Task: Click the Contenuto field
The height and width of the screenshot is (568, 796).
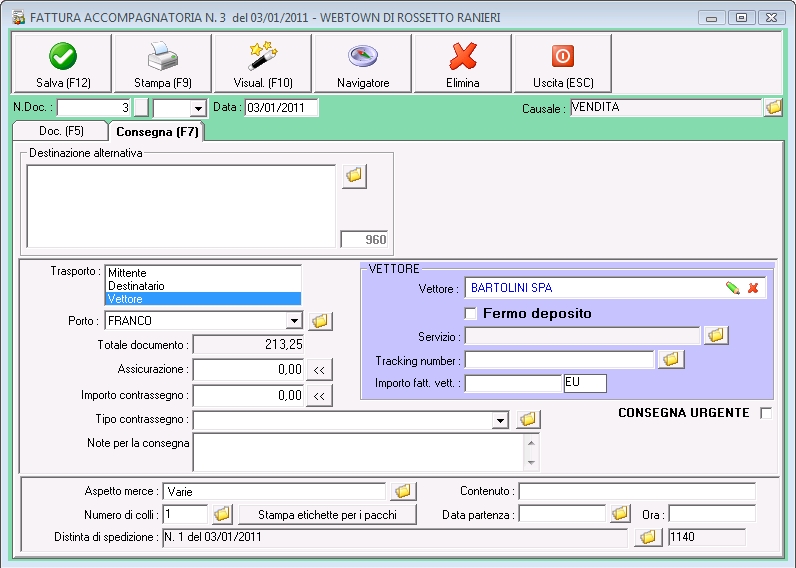Action: 637,491
